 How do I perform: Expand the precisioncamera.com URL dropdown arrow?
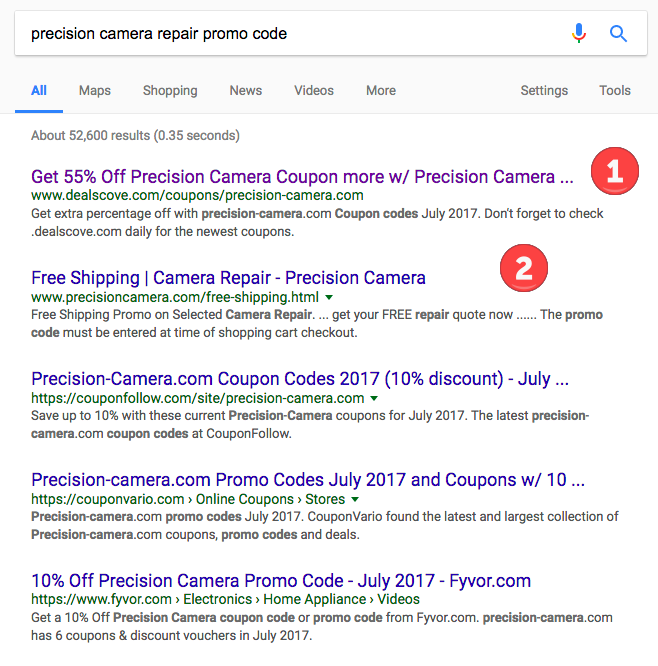329,297
